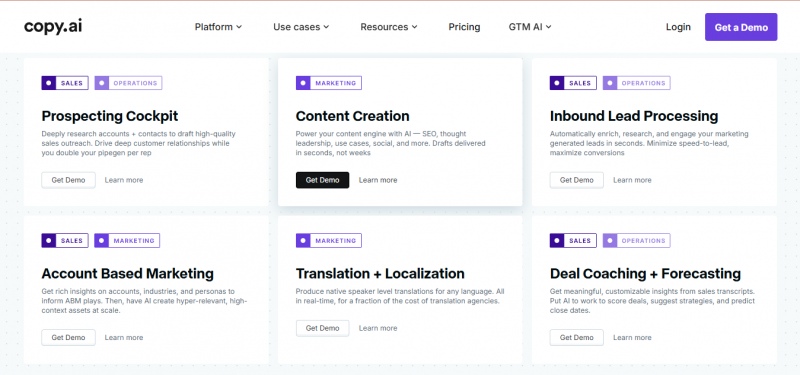Click the purple Get a Demo button
800x375 pixels.
click(741, 27)
